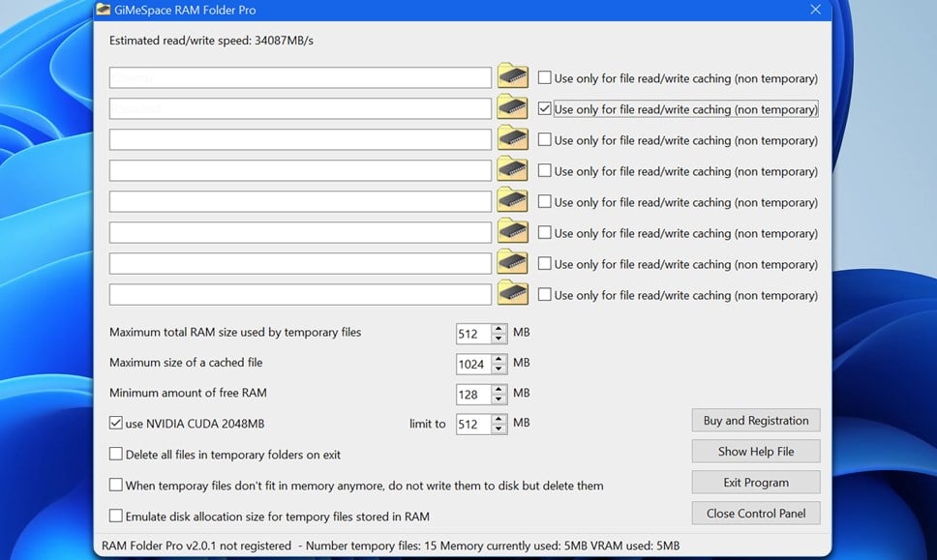Raise the CUDA limit to value with up arrow
Screen dimensions: 937x560
[499, 419]
